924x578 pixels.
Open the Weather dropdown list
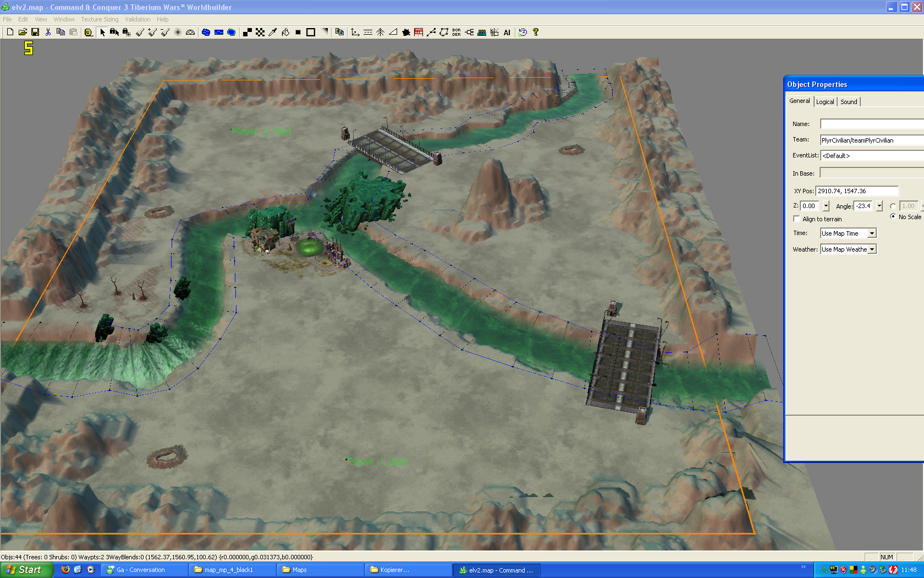click(x=872, y=249)
